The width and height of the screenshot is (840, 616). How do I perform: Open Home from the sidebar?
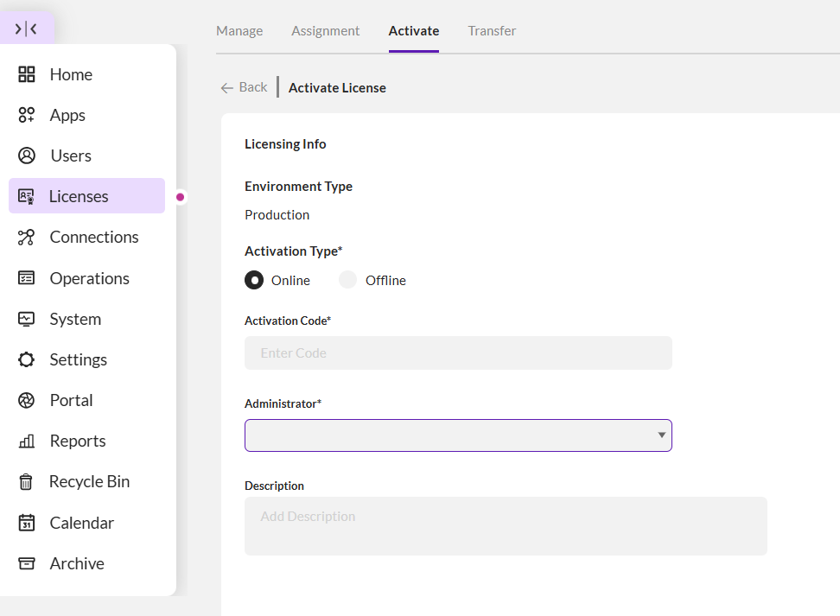click(x=86, y=74)
